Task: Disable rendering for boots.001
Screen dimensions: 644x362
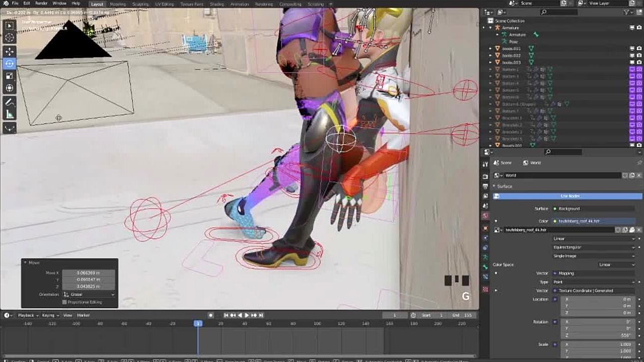Action: 639,49
